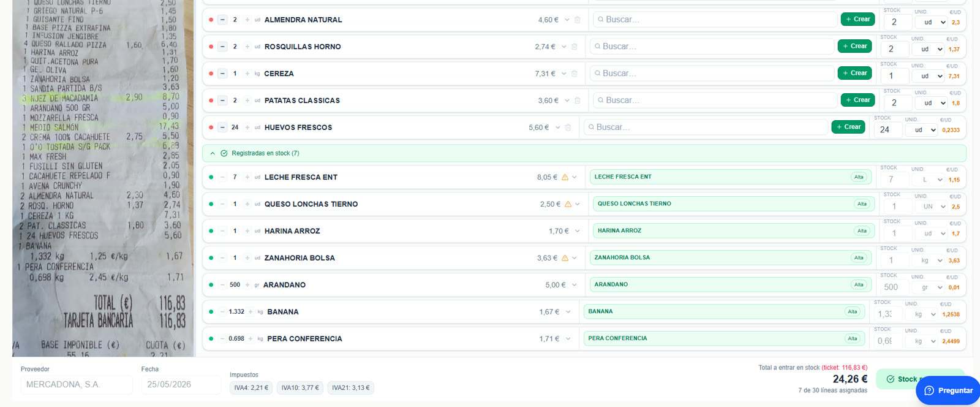Click stock input for PATATAS CLASSICAS
Image resolution: width=980 pixels, height=407 pixels.
pyautogui.click(x=898, y=103)
